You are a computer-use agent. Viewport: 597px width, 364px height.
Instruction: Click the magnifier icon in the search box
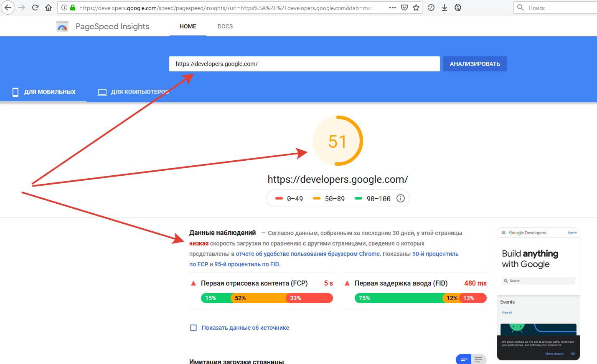point(521,8)
